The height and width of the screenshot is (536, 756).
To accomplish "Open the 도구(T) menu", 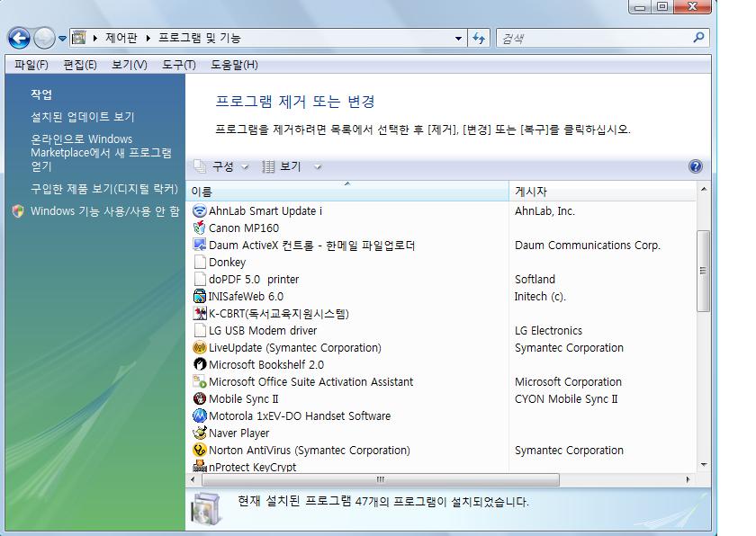I will (179, 65).
